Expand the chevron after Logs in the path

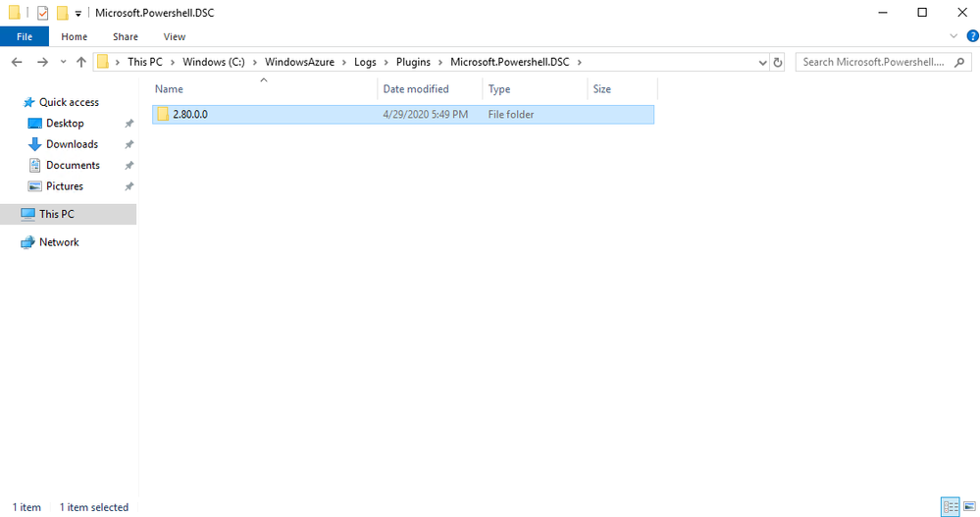387,62
